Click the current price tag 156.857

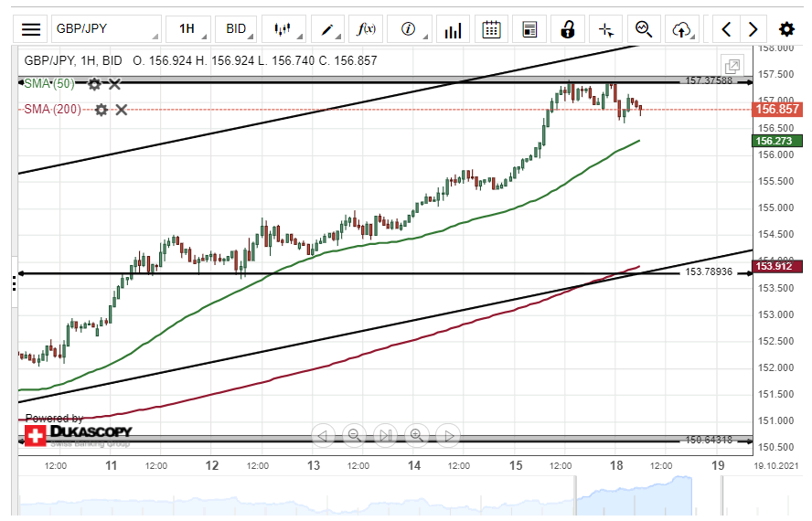coord(776,110)
